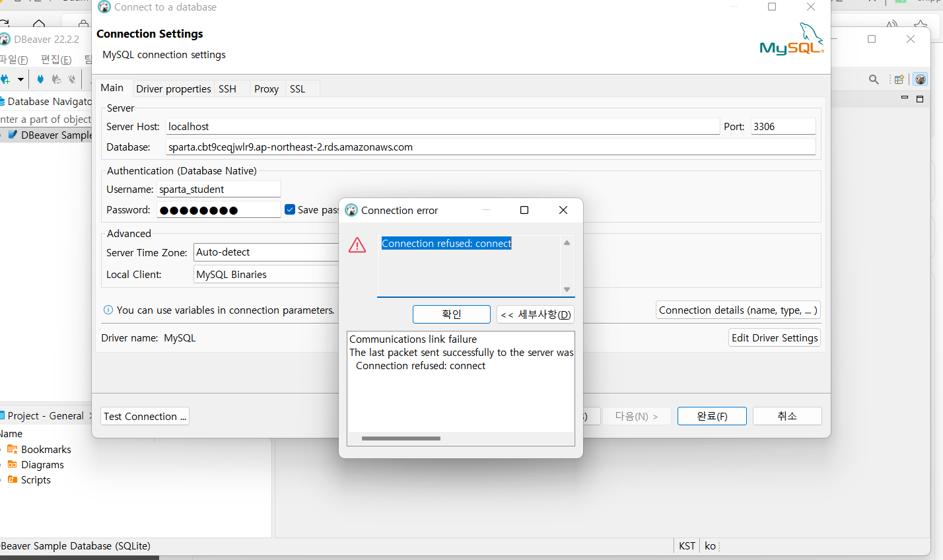Screen dimensions: 943x560
Task: Click the DBeaver Sample database icon in navigator
Action: point(13,135)
